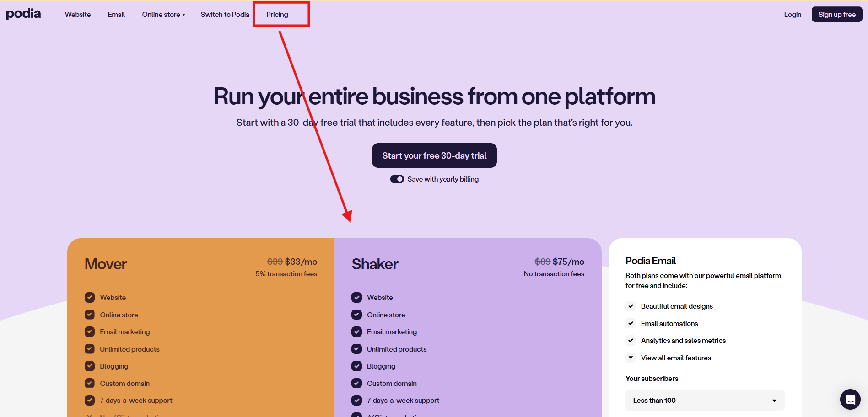
Task: Open the chat support widget
Action: pyautogui.click(x=850, y=400)
